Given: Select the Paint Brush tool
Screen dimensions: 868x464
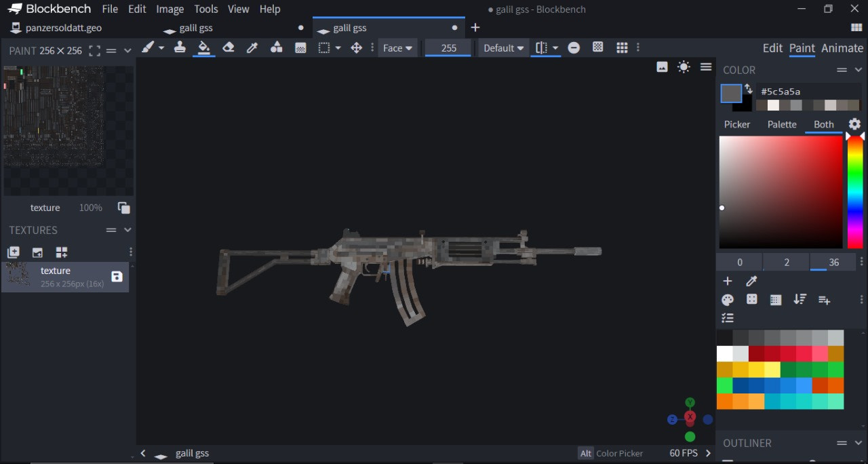Looking at the screenshot, I should point(148,47).
